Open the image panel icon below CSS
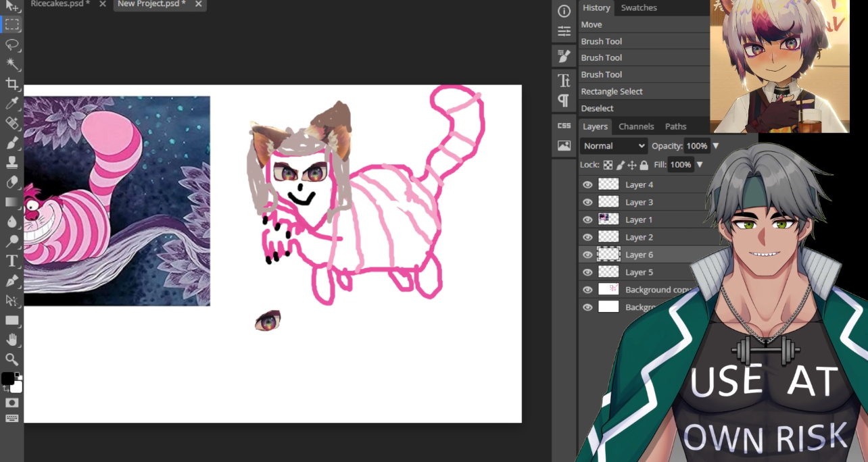Screen dimensions: 868x462 click(x=564, y=145)
